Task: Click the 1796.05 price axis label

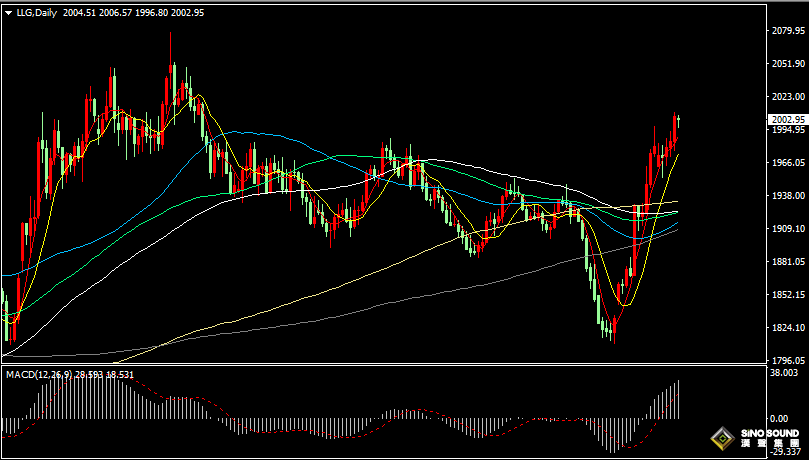Action: [x=786, y=360]
